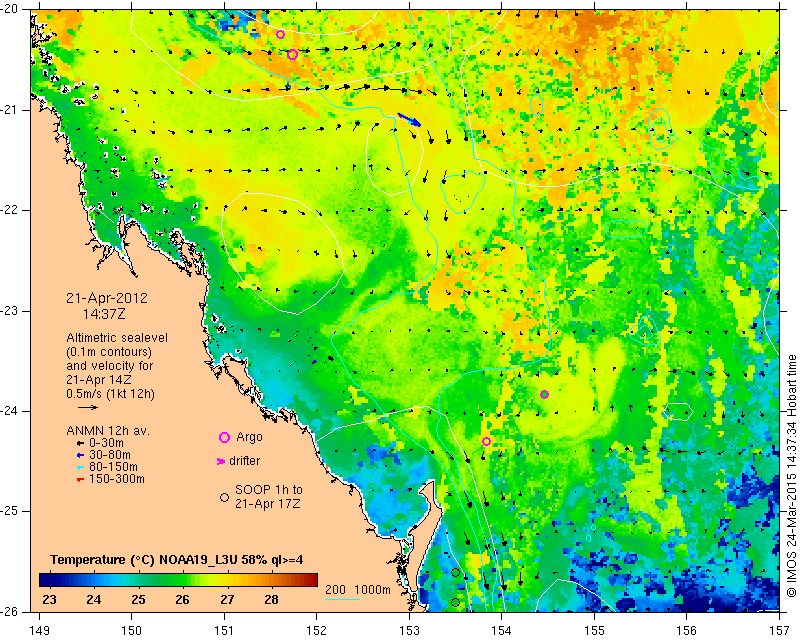Click the magenta drifter legend arrow icon

point(221,461)
